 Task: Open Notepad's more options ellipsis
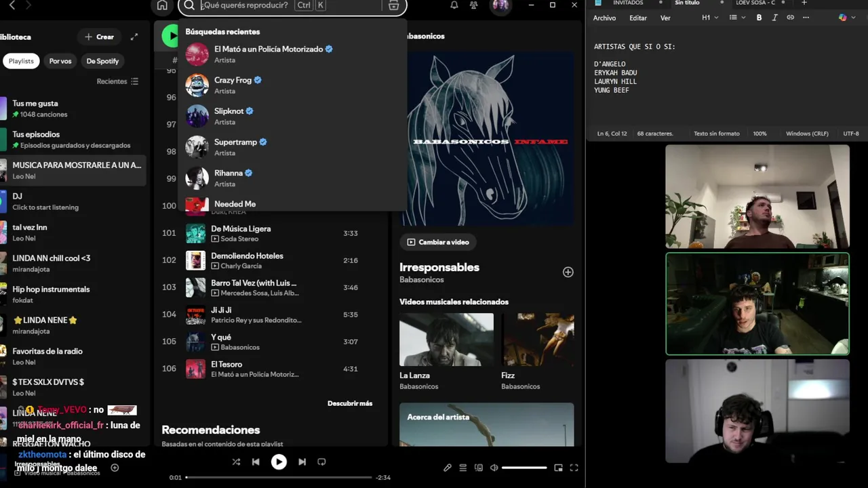click(x=806, y=18)
